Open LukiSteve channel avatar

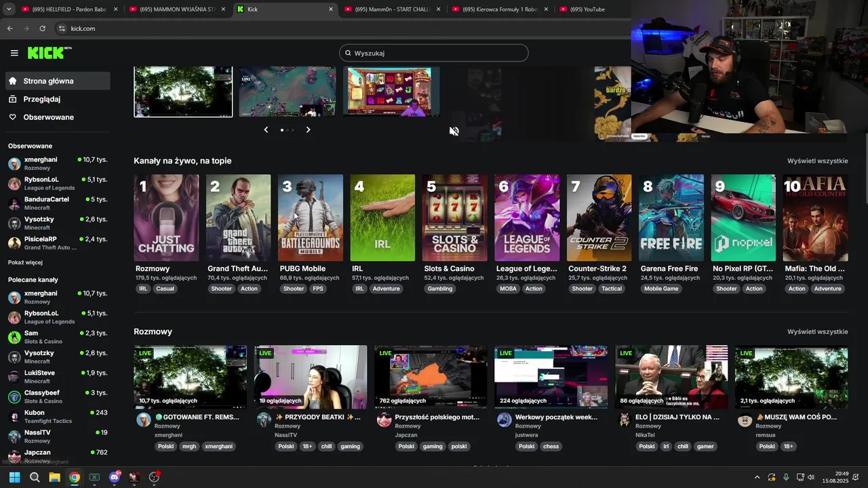coord(14,377)
